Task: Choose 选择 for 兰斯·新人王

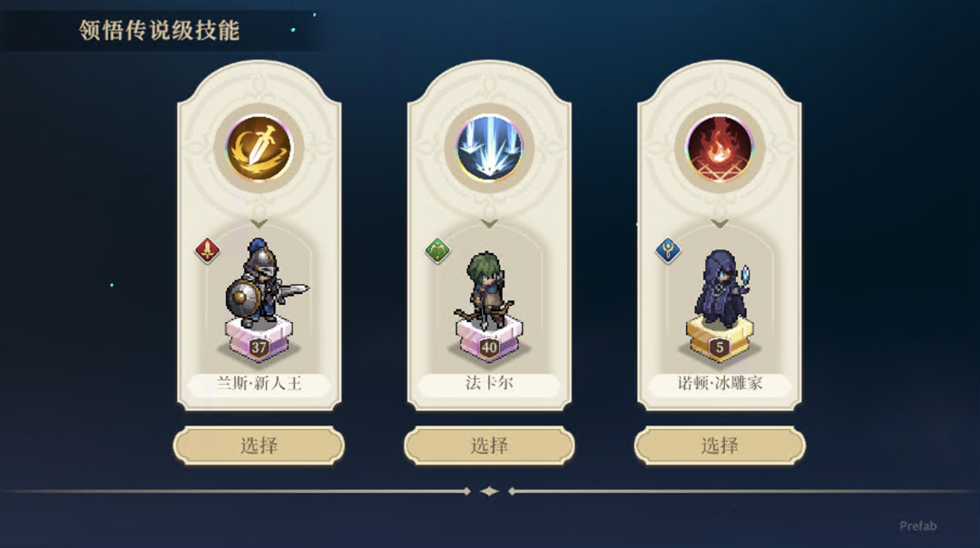Action: [x=259, y=445]
